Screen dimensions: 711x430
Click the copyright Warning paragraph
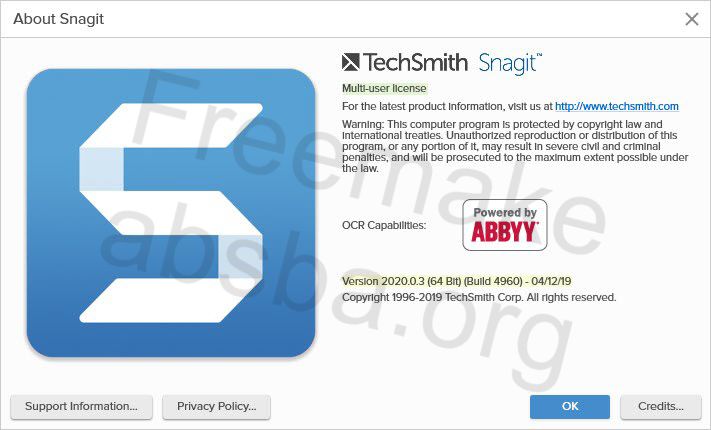click(x=515, y=146)
